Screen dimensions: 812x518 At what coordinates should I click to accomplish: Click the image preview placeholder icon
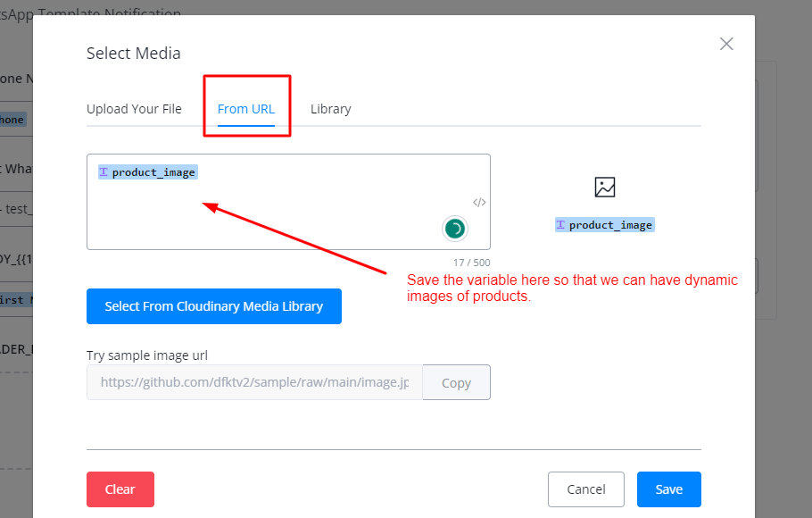tap(605, 188)
